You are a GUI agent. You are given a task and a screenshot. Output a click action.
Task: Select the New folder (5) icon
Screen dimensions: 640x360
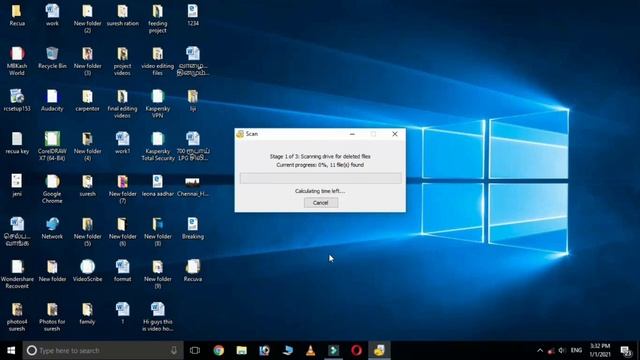tap(87, 231)
